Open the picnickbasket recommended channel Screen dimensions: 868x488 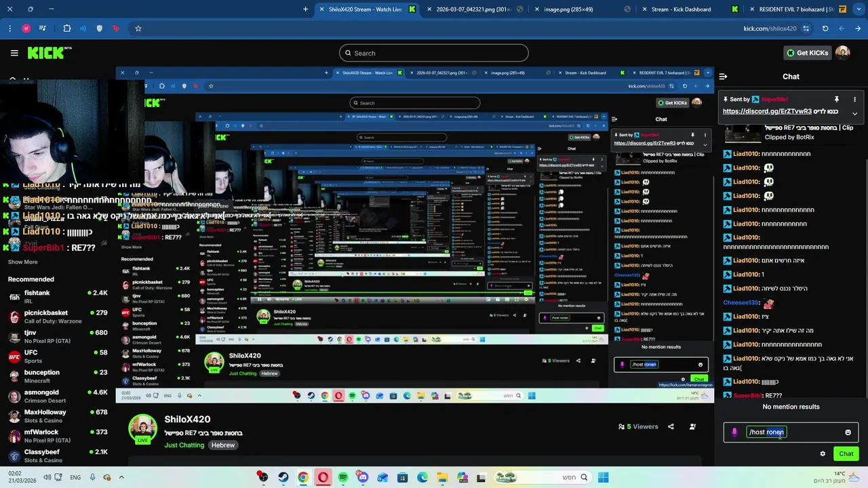coord(58,317)
